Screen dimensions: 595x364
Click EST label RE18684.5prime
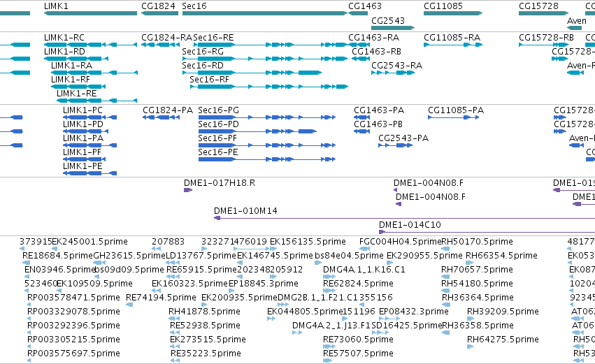(x=57, y=256)
